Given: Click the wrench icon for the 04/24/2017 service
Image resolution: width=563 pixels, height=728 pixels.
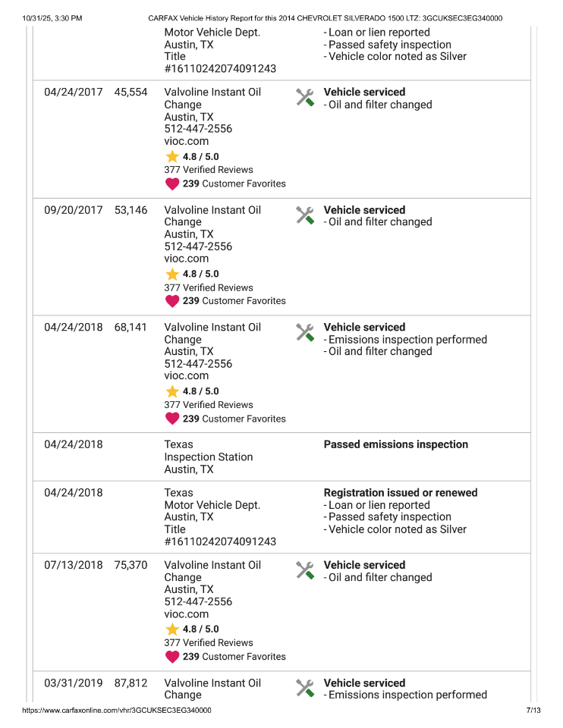Looking at the screenshot, I should point(304,97).
